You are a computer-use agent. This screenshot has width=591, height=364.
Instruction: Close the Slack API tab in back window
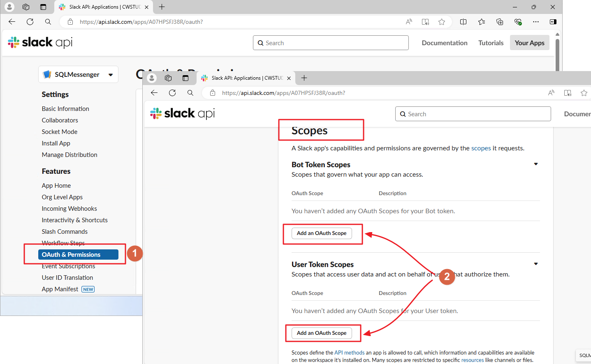[147, 7]
